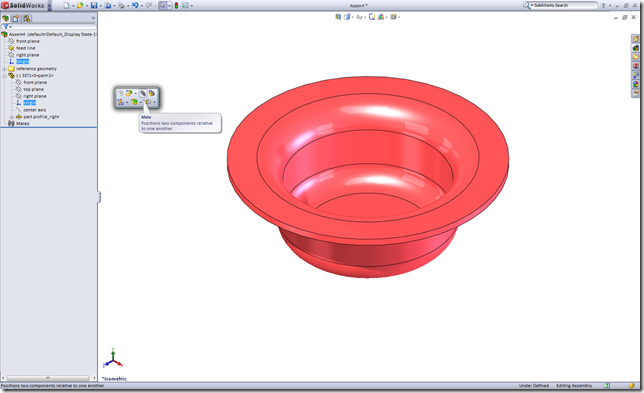Switch to the ConfigurationManager tab

tap(27, 18)
